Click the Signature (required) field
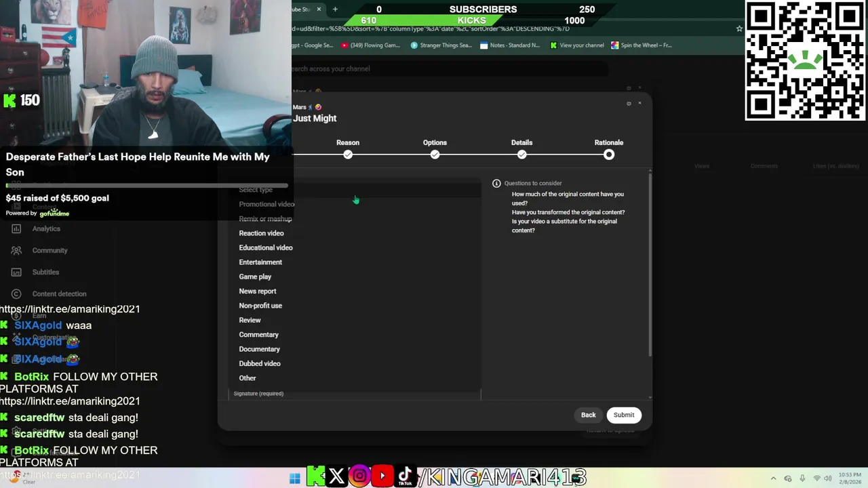The image size is (868, 488). point(355,394)
